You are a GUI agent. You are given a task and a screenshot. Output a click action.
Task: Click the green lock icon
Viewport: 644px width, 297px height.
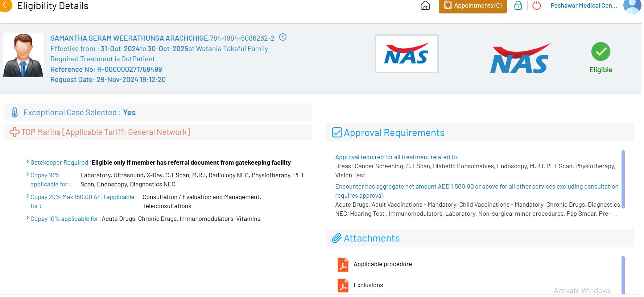coord(518,5)
